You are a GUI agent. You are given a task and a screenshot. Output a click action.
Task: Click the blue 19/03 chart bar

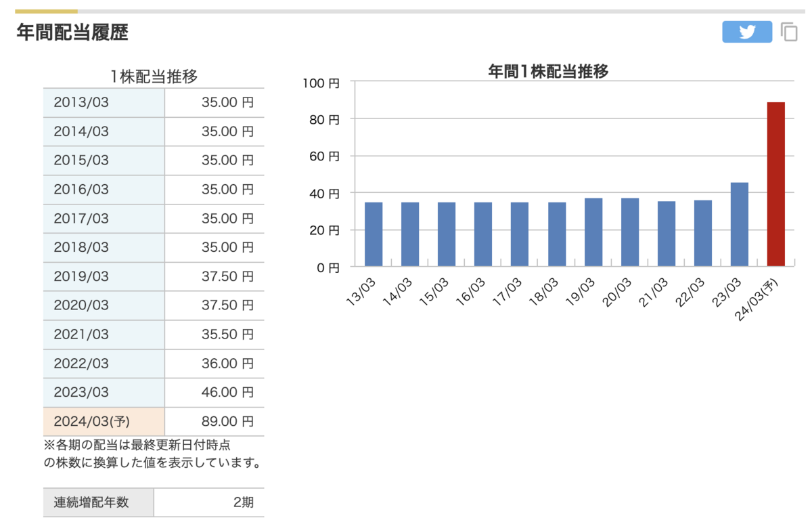click(593, 232)
